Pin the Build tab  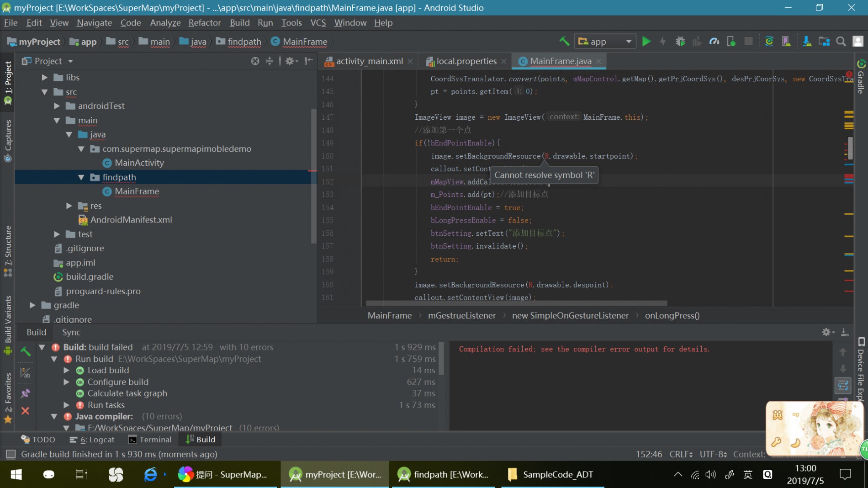click(x=25, y=393)
